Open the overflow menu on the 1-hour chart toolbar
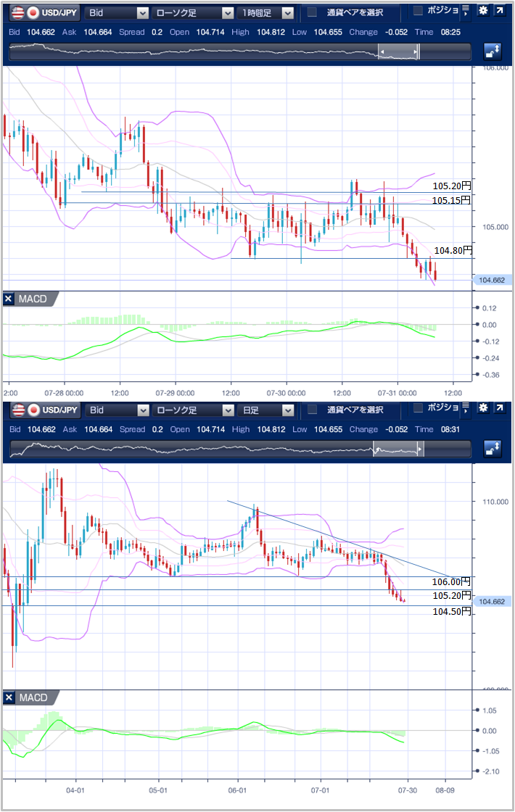Image resolution: width=515 pixels, height=812 pixels. 465,12
